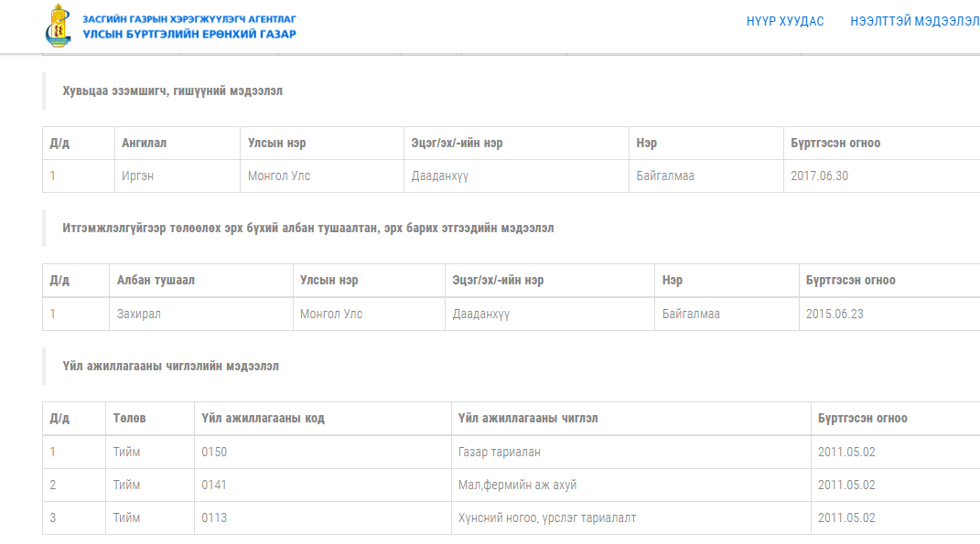Select the Иргэн cell in shareholder table
This screenshot has width=980, height=544.
click(137, 176)
